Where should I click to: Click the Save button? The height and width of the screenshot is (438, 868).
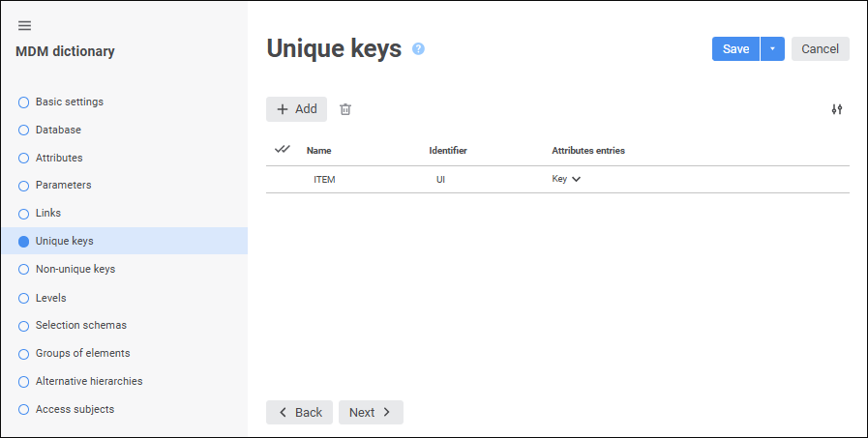point(735,49)
